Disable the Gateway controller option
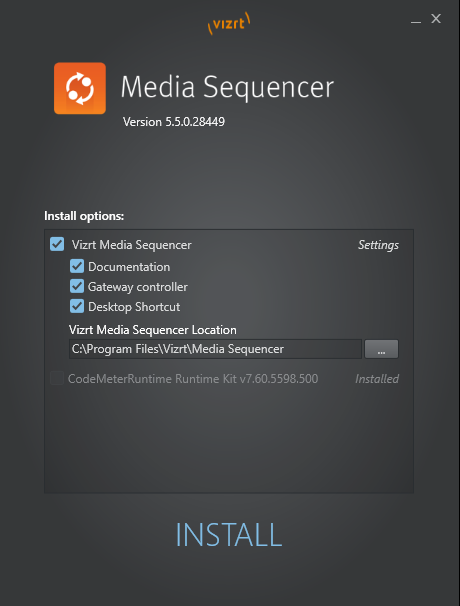Viewport: 460px width, 606px height. pos(77,286)
